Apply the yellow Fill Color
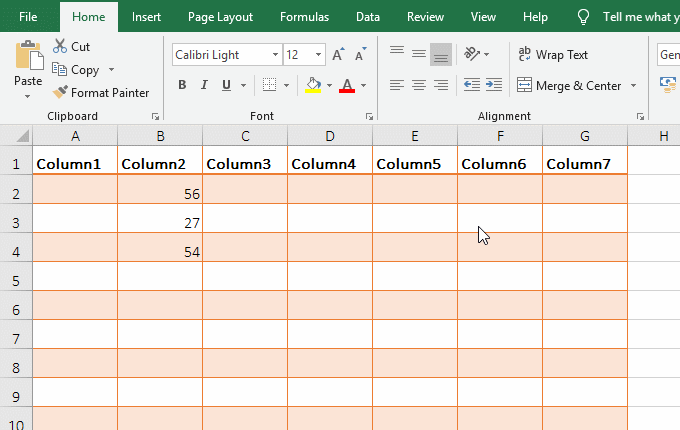 [x=314, y=85]
